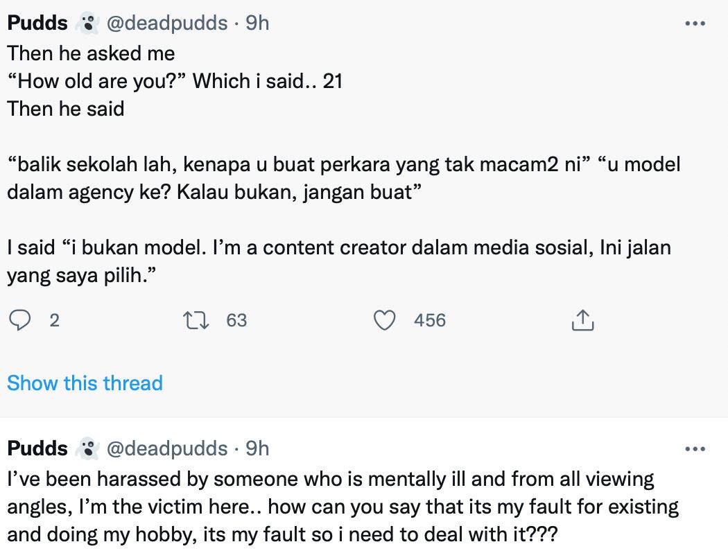The height and width of the screenshot is (560, 728).
Task: Open the three-dot menu on second tweet
Action: point(695,448)
